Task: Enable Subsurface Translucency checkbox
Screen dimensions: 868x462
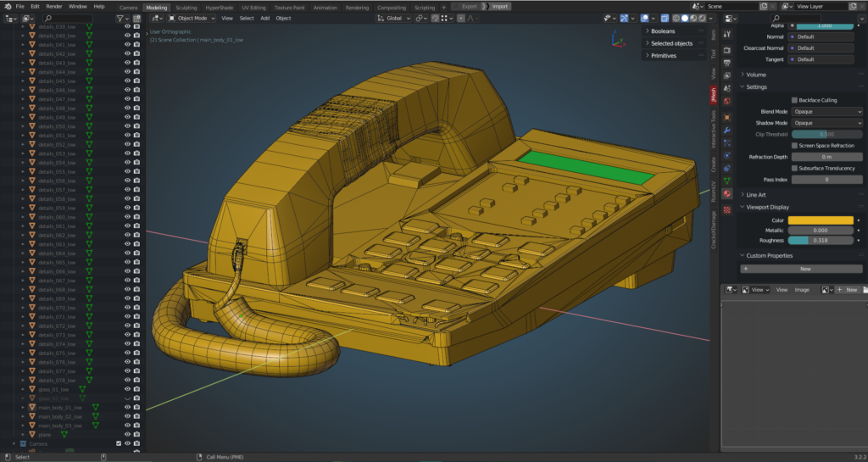Action: [x=794, y=168]
